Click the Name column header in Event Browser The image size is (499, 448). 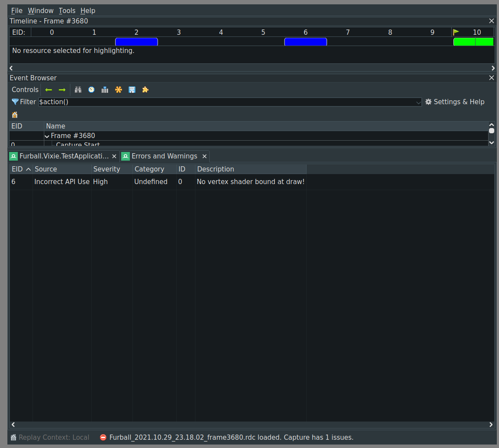coord(266,126)
